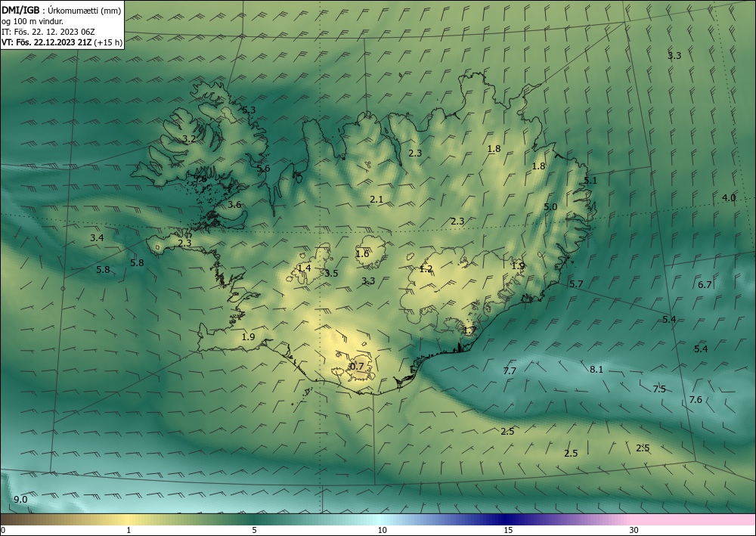This screenshot has width=756, height=536.
Task: Click the 2.1 value in north Iceland
Action: pyautogui.click(x=376, y=199)
